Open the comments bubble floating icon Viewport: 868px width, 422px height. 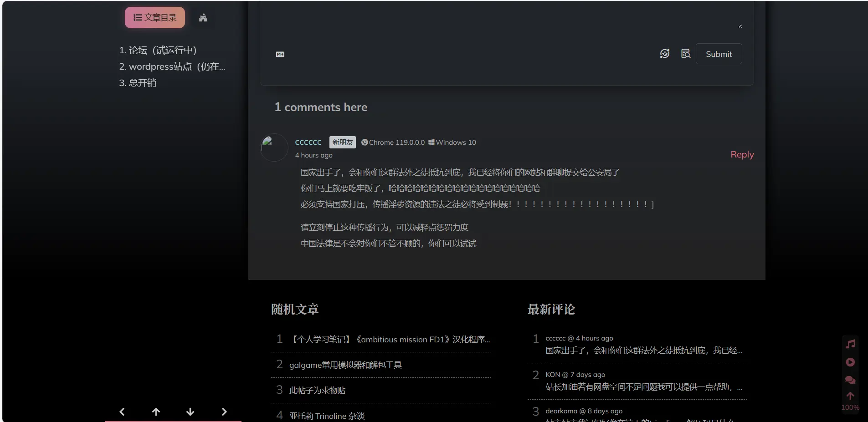[x=850, y=380]
